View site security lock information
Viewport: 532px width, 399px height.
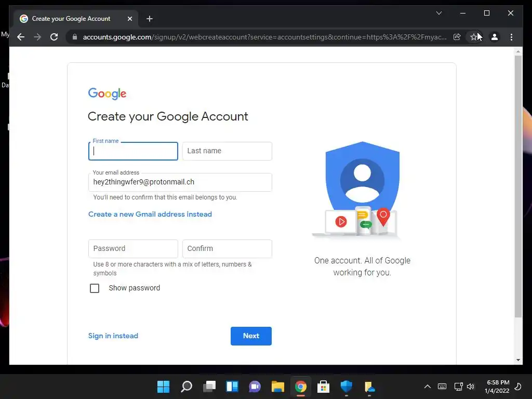(x=75, y=37)
